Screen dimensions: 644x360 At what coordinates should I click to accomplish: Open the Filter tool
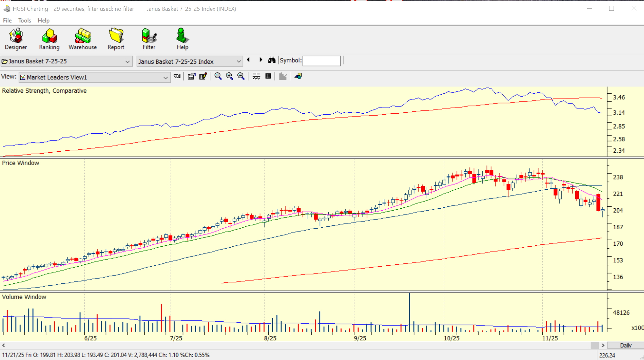(x=149, y=39)
